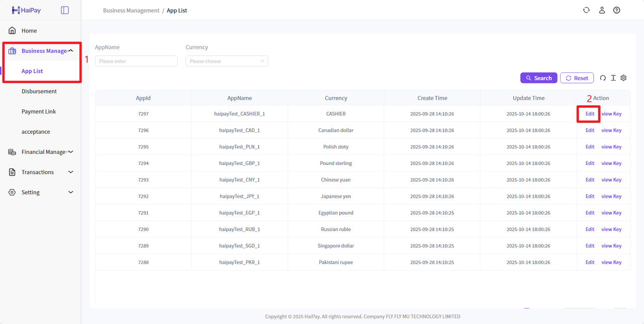
Task: Click the table refresh icon beside Reset
Action: tap(603, 78)
